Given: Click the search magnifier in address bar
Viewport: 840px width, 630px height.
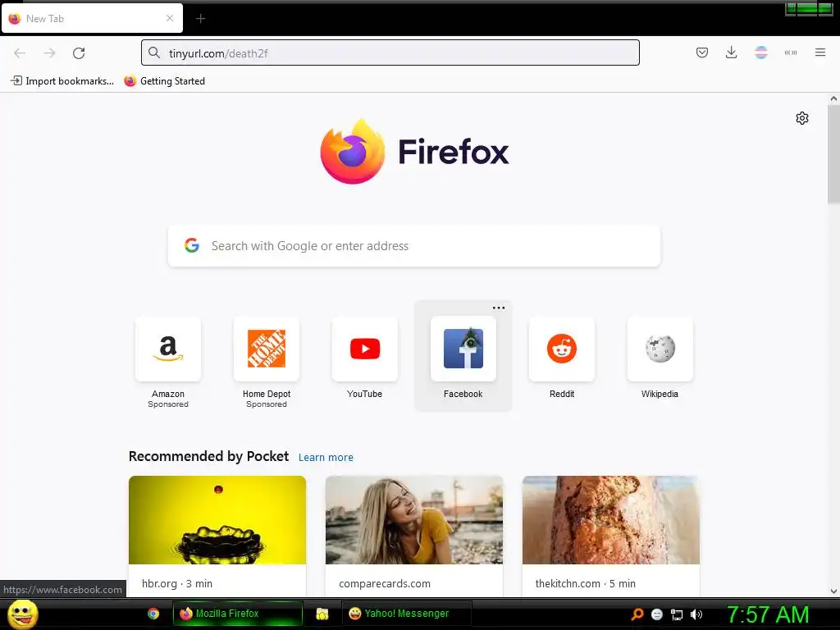Looking at the screenshot, I should coord(154,52).
